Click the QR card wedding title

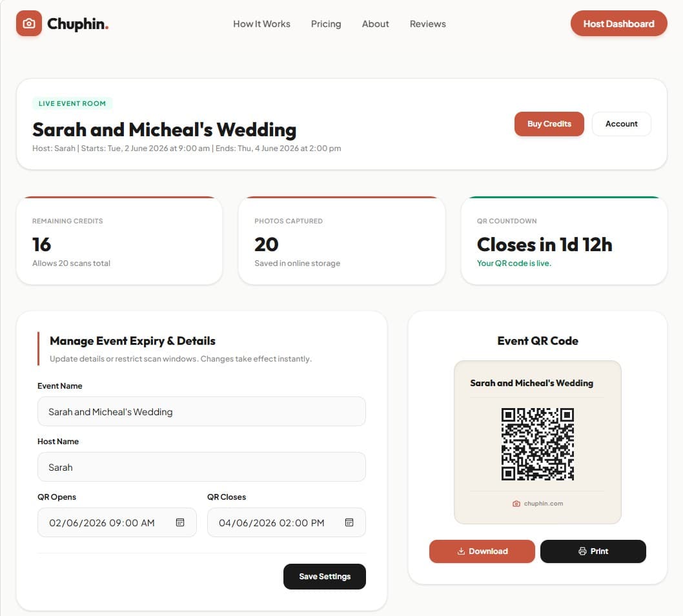pos(531,383)
